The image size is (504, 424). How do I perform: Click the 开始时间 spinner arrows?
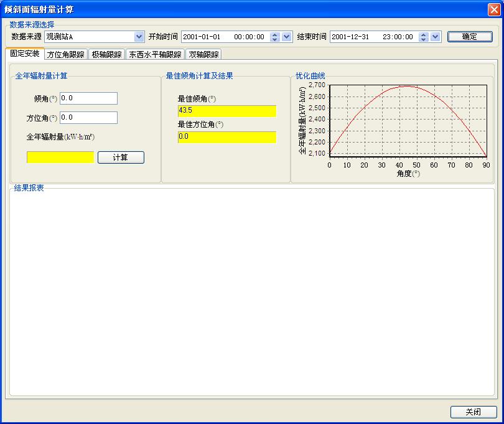[274, 37]
